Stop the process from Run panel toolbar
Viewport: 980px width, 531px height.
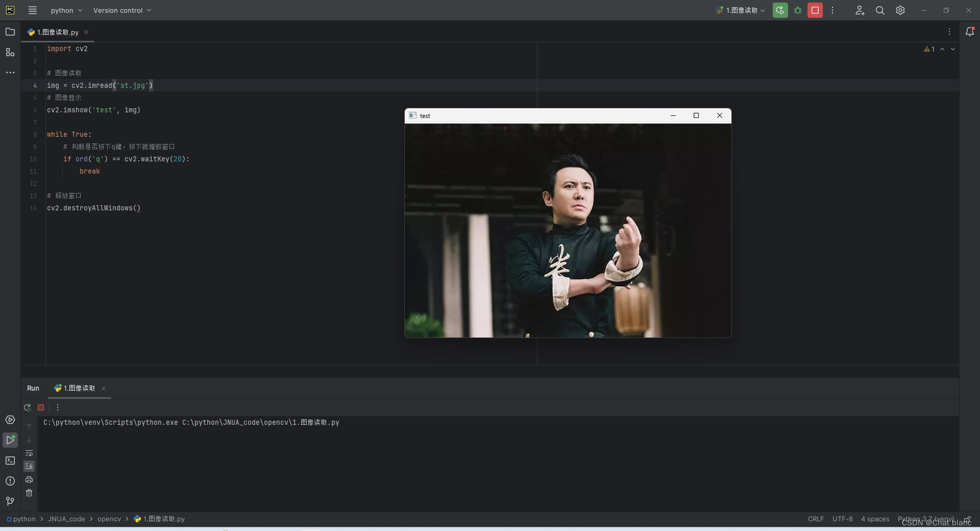point(41,407)
